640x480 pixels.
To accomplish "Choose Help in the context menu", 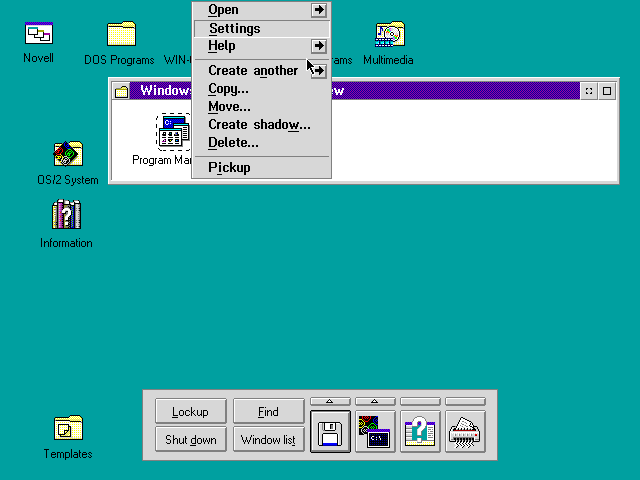I will (x=262, y=46).
